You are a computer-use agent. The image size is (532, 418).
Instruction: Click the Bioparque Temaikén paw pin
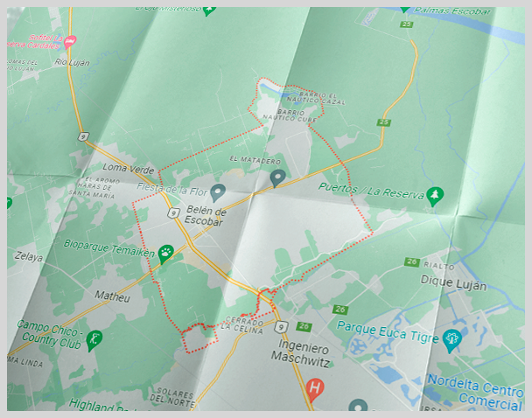click(165, 254)
